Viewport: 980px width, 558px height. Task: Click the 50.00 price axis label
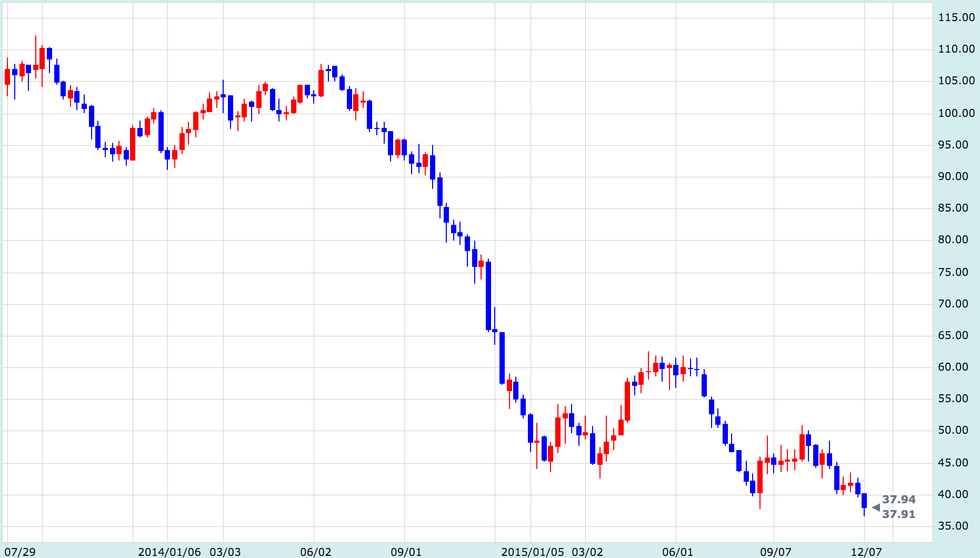pos(956,430)
